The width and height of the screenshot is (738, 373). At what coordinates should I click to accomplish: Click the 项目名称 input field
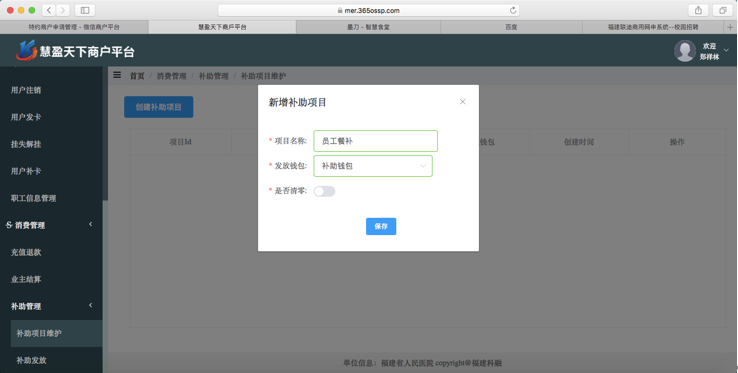[x=376, y=141]
